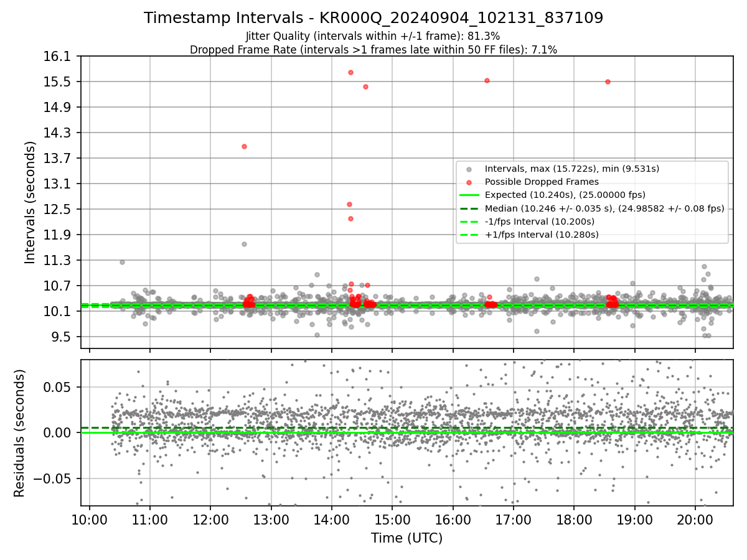Screen dimensions: 747x560
Task: Click the x-axis tick label '17:00'
Action: tap(513, 519)
